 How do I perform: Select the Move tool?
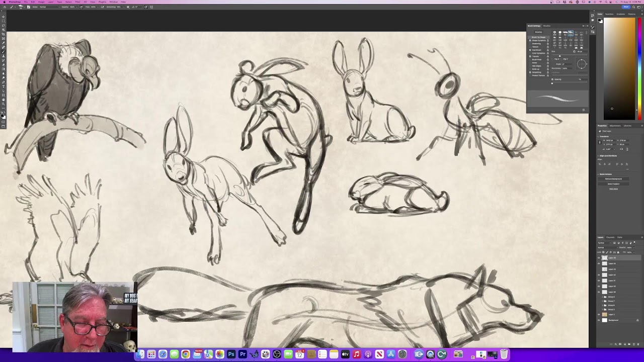(3, 16)
